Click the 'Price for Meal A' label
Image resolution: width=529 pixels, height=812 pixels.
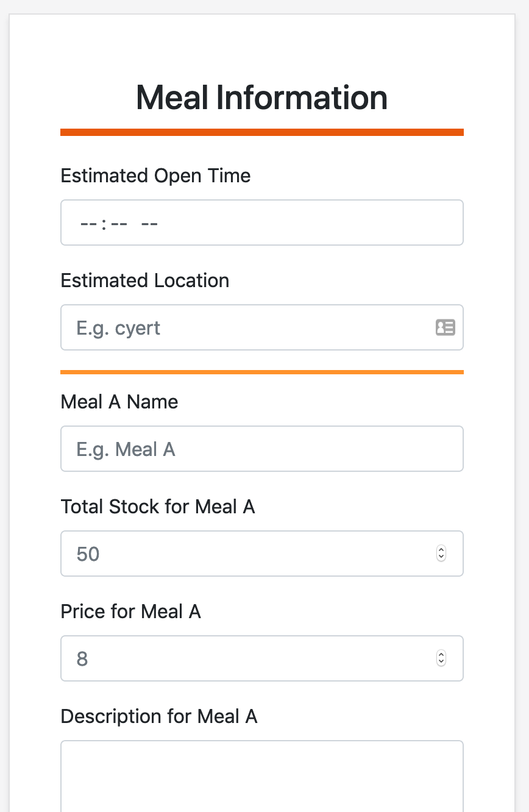130,611
